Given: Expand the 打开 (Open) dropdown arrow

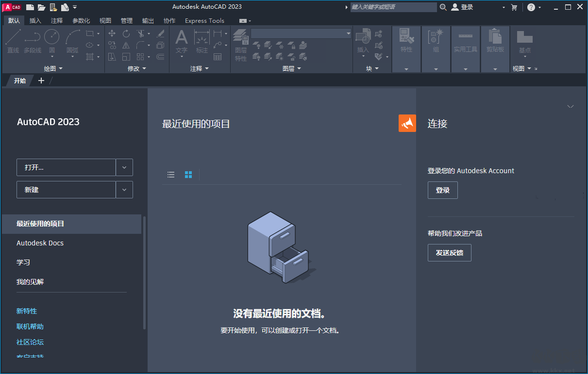Looking at the screenshot, I should point(124,167).
